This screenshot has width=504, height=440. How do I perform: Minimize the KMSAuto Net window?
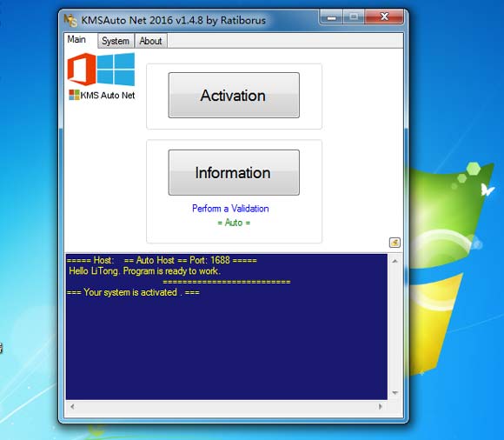point(331,17)
